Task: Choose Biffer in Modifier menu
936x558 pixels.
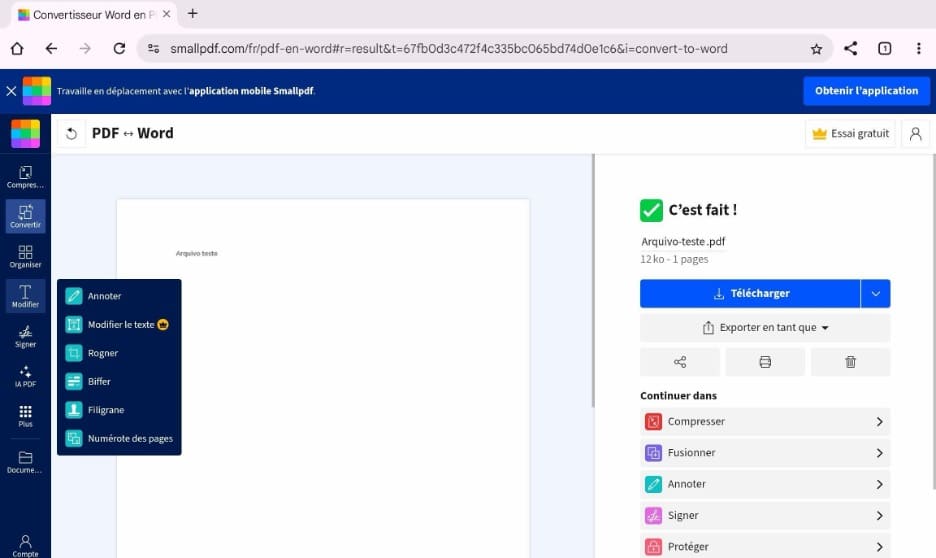Action: coord(119,381)
